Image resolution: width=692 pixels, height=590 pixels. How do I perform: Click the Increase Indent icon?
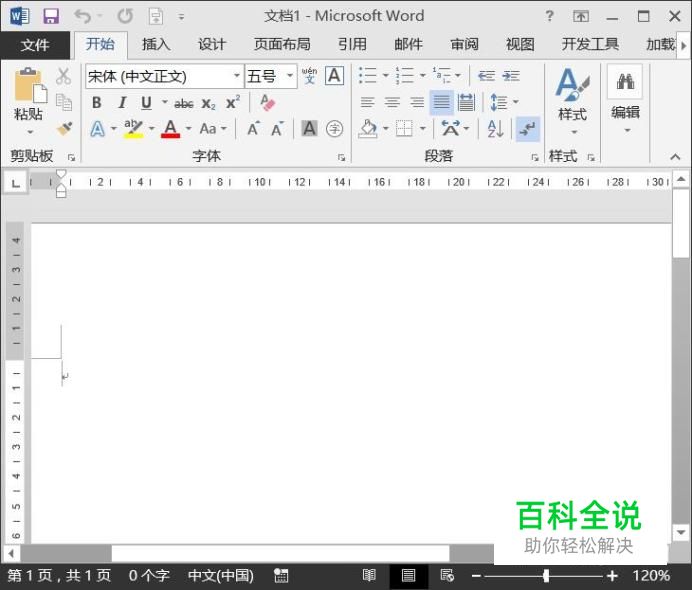click(x=511, y=76)
